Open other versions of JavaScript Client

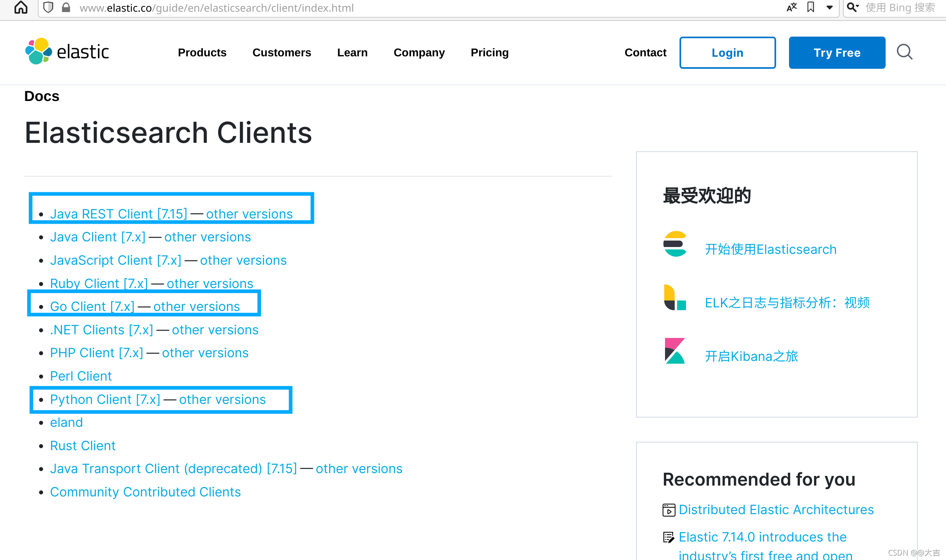[x=243, y=260]
